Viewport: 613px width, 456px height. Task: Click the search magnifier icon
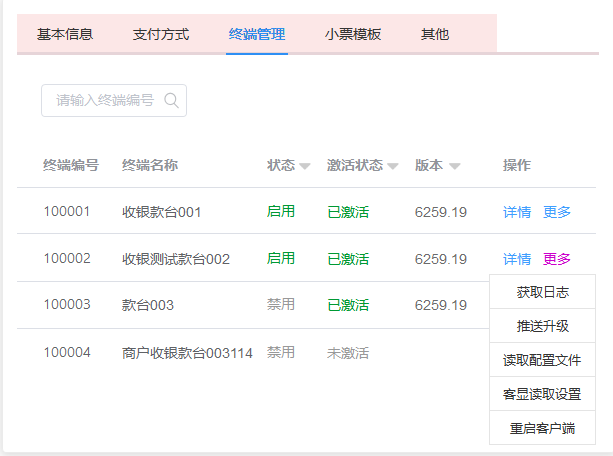coord(171,100)
